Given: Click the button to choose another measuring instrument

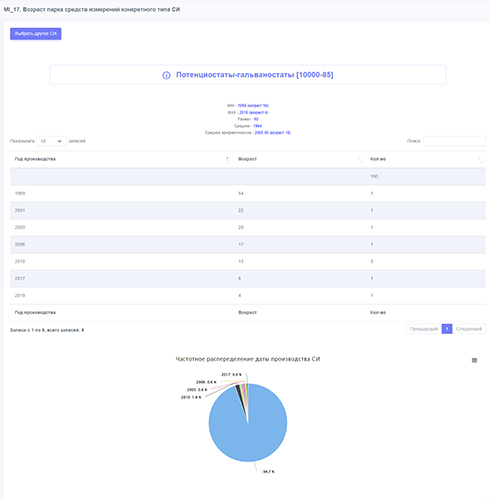Looking at the screenshot, I should 36,34.
